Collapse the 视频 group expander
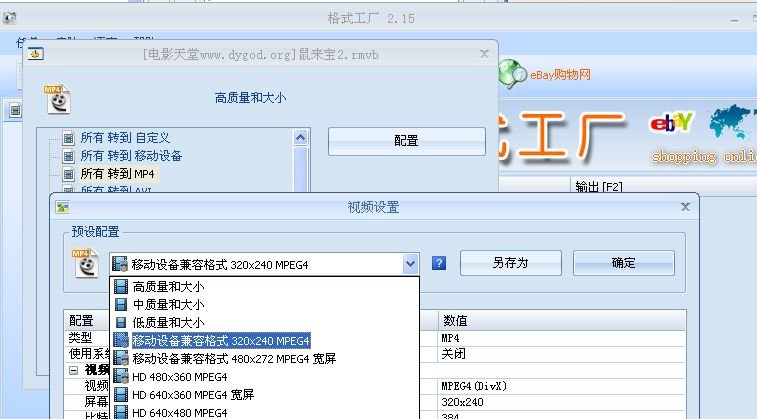The image size is (757, 419). tap(73, 370)
